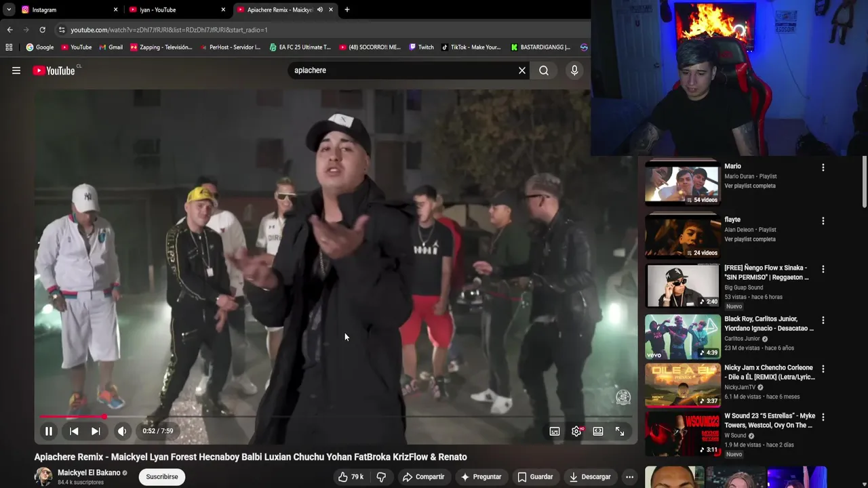Open the Google bookmark
The width and height of the screenshot is (868, 488).
[x=39, y=47]
